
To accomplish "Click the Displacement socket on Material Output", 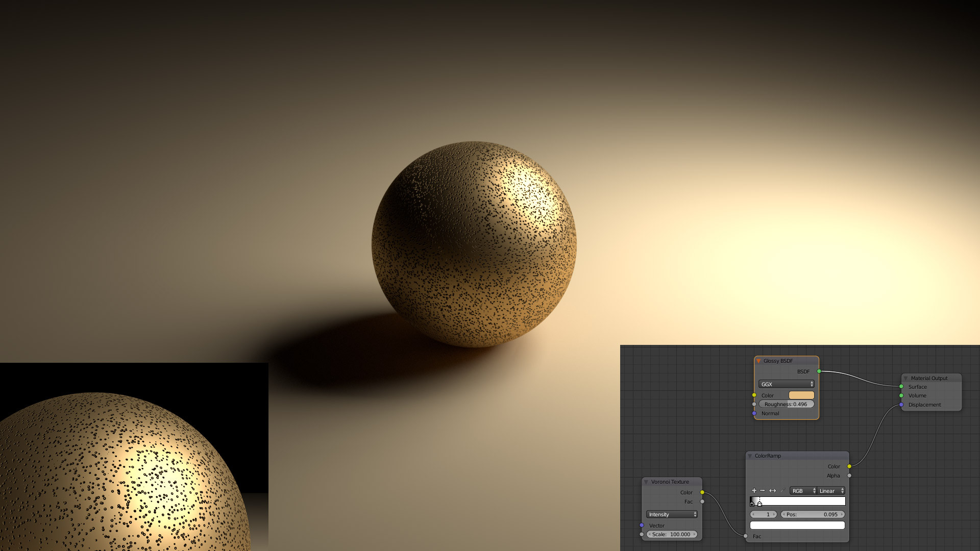I will [x=901, y=405].
